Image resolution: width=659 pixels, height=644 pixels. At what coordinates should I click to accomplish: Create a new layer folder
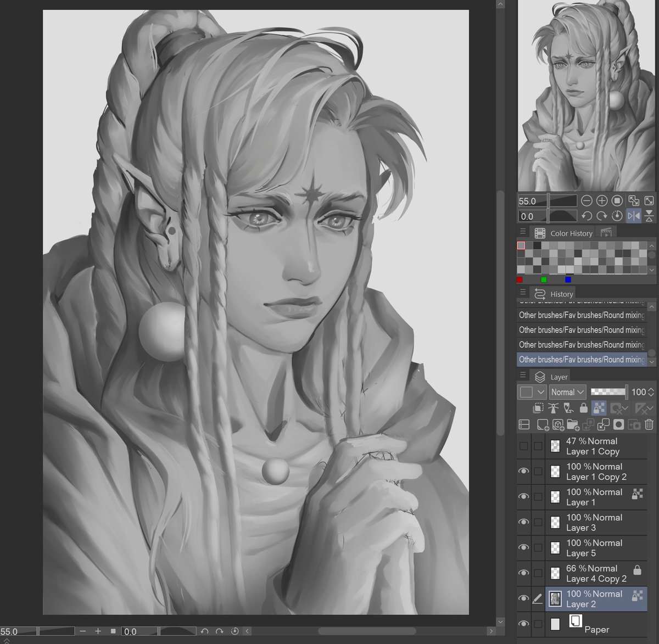573,424
